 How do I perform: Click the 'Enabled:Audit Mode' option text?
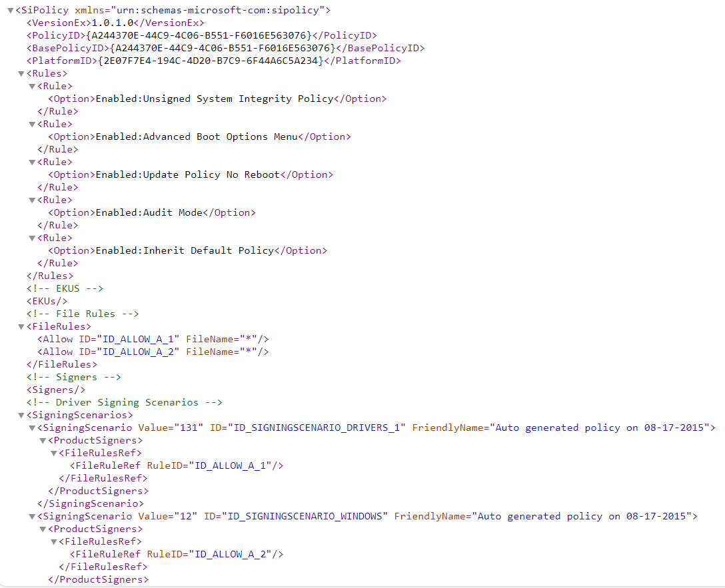click(149, 212)
